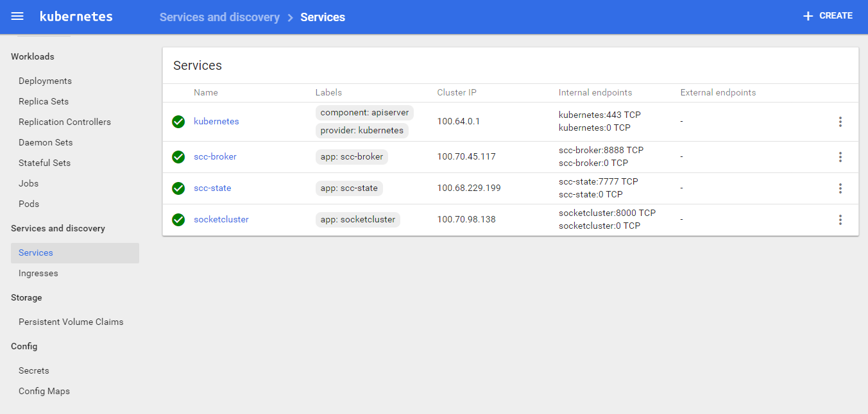Click the green status icon for scc-state

click(x=178, y=188)
